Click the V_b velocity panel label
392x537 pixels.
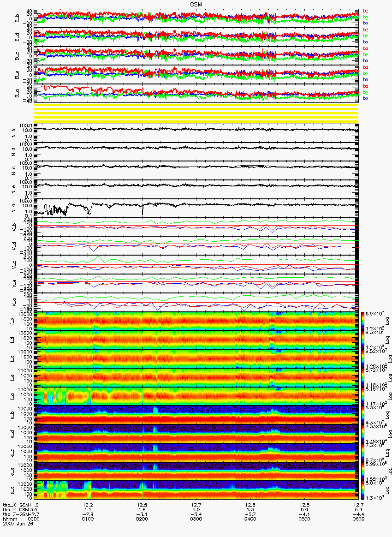14,227
